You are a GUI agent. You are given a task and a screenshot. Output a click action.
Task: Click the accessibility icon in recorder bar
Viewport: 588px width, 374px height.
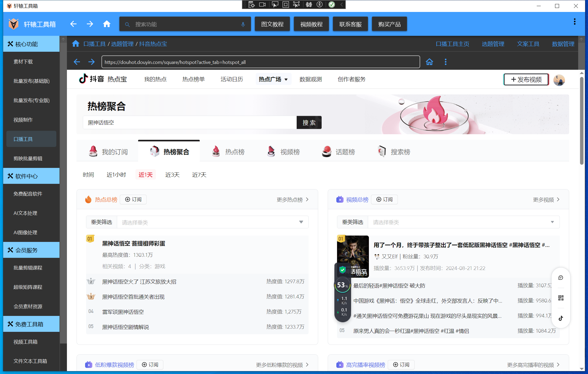coord(320,5)
